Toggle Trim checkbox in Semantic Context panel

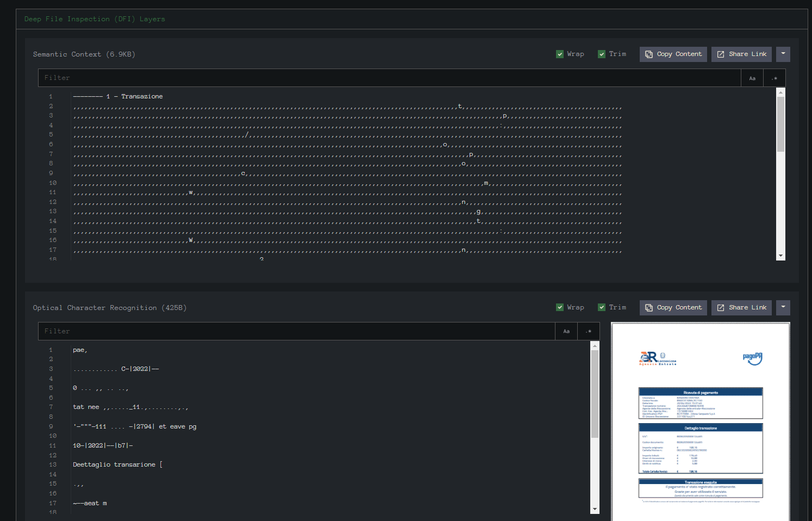click(602, 54)
